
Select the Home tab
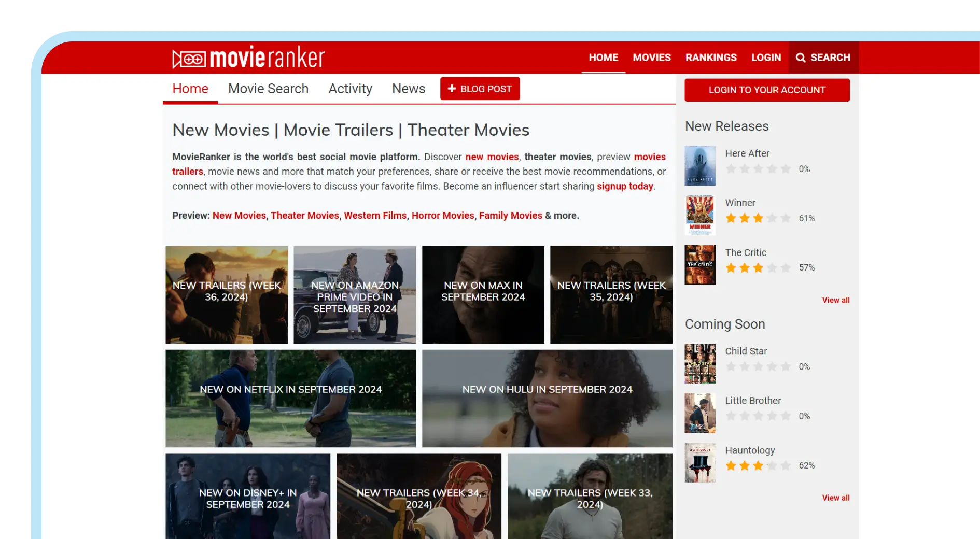pyautogui.click(x=190, y=89)
